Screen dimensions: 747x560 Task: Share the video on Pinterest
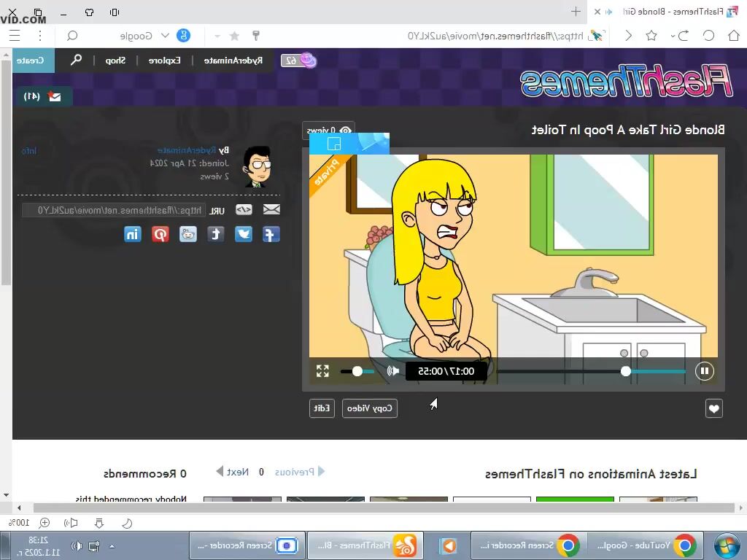tap(160, 234)
